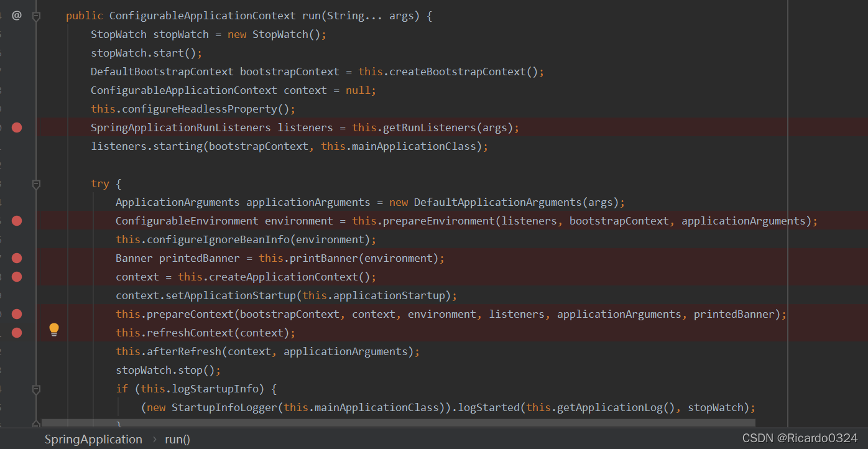This screenshot has width=868, height=449.
Task: Click 'printedBanner' argument in prepareContext
Action: 734,314
